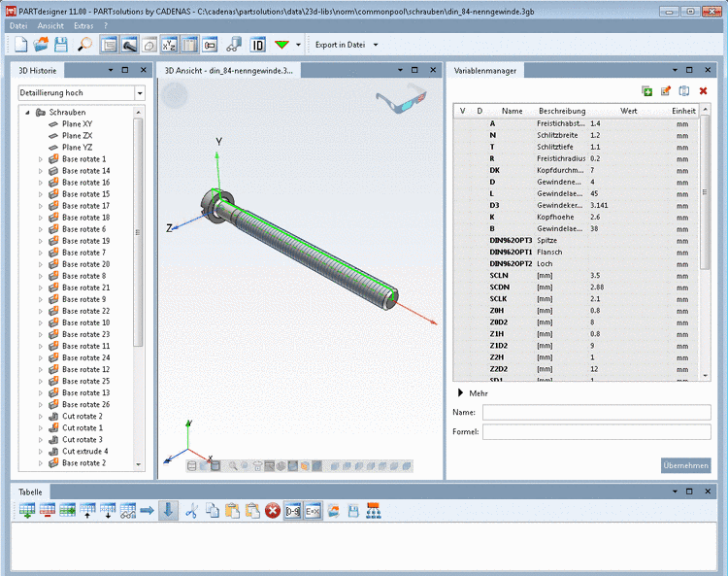Viewport: 728px width, 576px height.
Task: Add a new variable with the green plus icon
Action: [x=647, y=90]
